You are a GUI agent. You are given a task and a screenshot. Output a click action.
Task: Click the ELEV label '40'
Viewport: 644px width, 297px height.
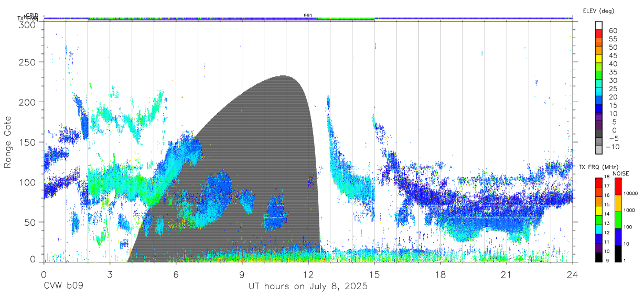coord(613,64)
